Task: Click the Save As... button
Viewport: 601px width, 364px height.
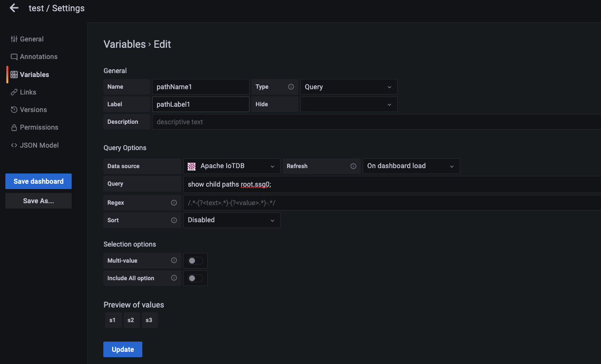Action: (39, 201)
